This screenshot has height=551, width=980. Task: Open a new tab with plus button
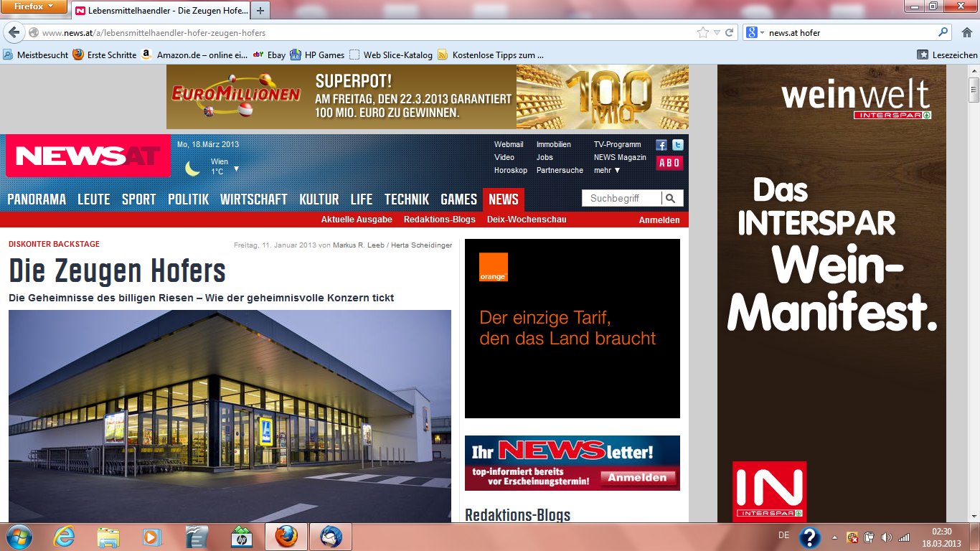(260, 11)
